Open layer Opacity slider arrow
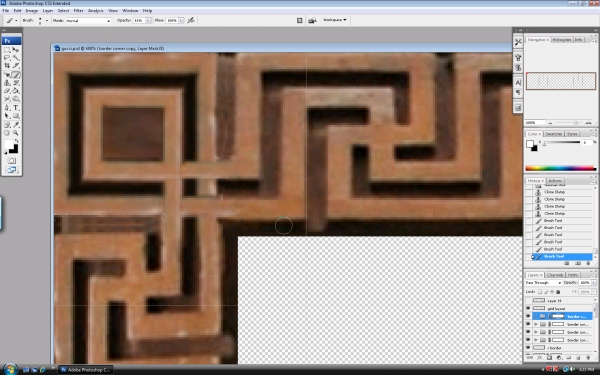Image resolution: width=600 pixels, height=375 pixels. click(593, 283)
